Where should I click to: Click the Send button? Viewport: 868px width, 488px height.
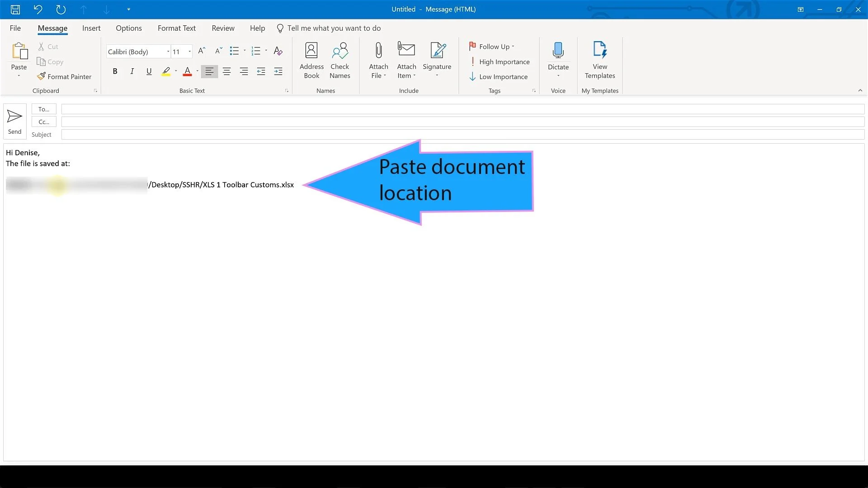[x=14, y=121]
